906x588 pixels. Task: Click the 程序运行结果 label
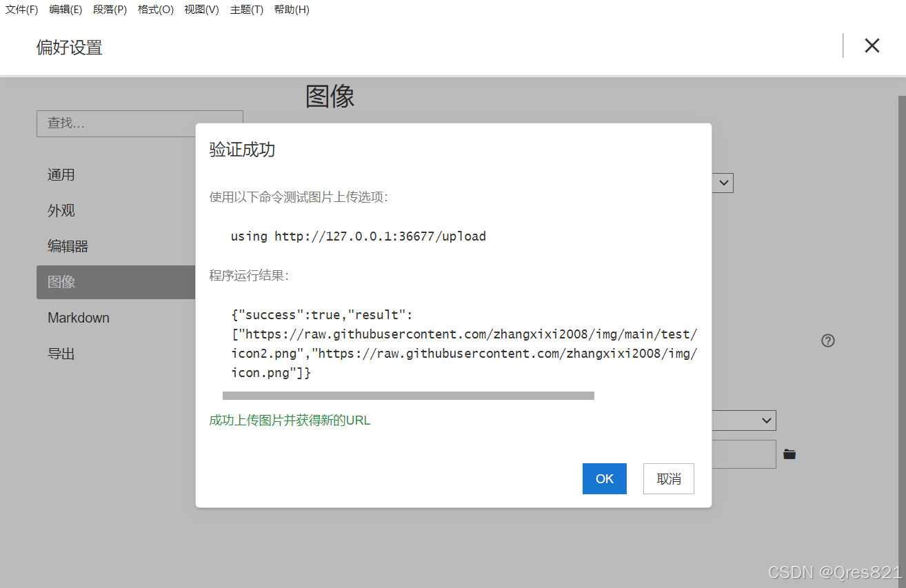249,276
